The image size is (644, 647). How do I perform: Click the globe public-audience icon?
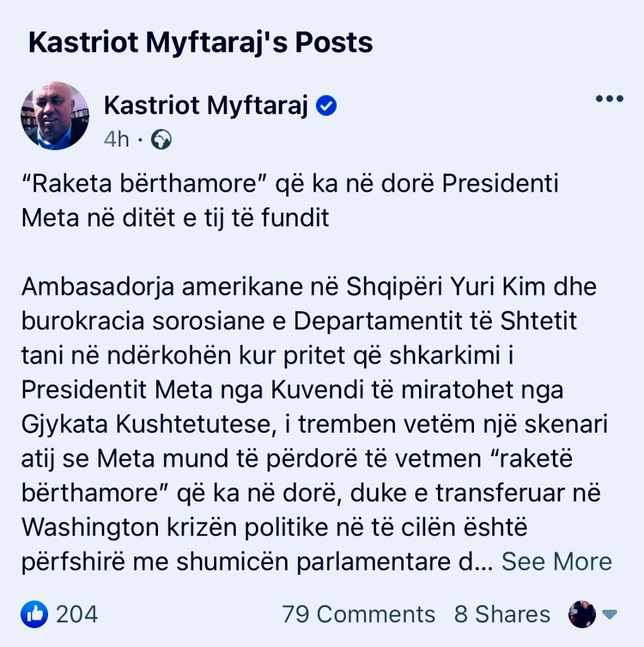161,139
